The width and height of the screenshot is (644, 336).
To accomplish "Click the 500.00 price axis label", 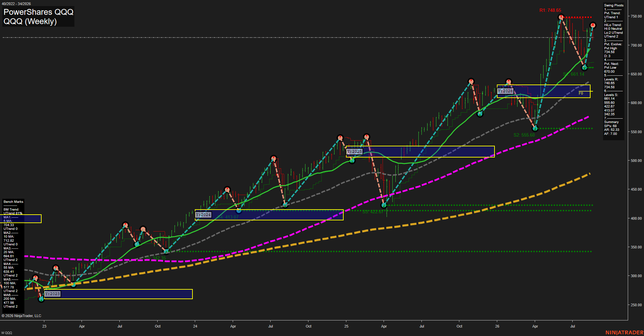I will (x=636, y=161).
